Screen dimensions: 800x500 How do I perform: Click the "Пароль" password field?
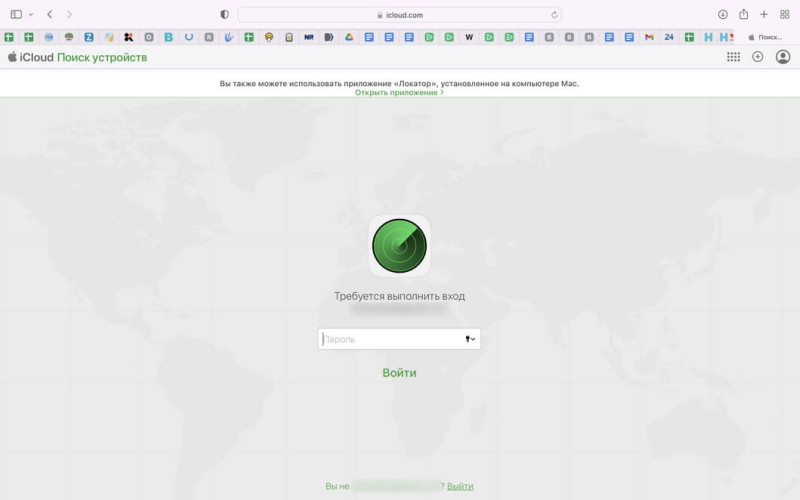(x=390, y=339)
